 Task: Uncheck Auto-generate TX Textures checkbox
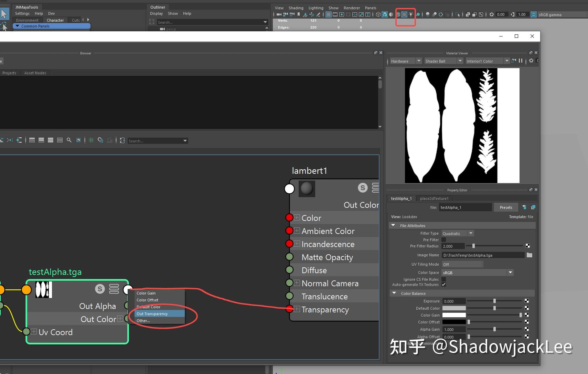pyautogui.click(x=444, y=285)
